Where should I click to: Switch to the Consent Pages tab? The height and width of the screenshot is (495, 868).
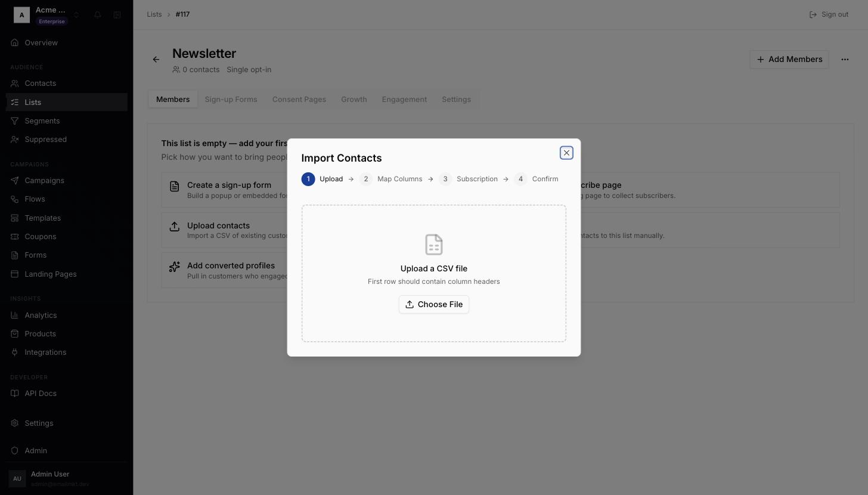(299, 99)
